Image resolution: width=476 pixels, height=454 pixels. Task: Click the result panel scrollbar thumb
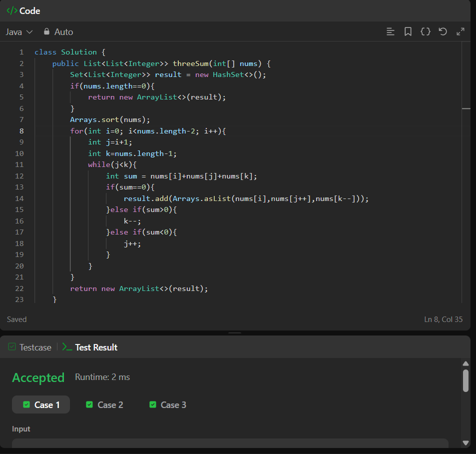(466, 381)
